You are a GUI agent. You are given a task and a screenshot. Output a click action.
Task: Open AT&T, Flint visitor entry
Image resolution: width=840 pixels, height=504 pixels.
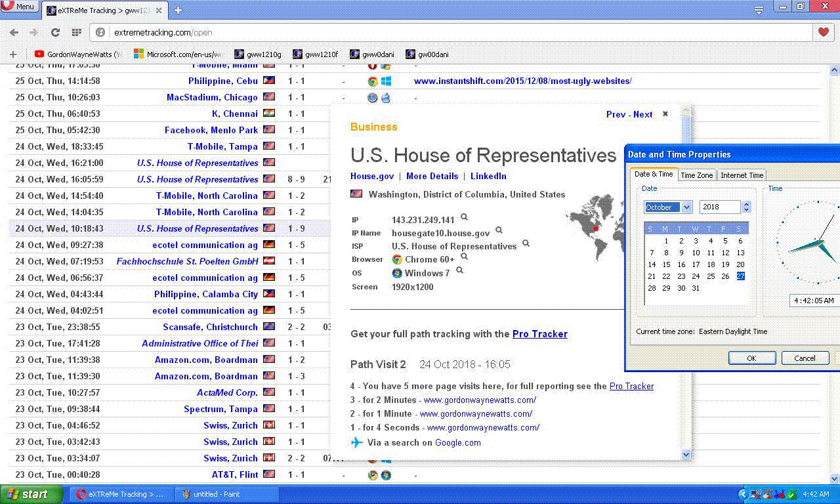pos(235,474)
